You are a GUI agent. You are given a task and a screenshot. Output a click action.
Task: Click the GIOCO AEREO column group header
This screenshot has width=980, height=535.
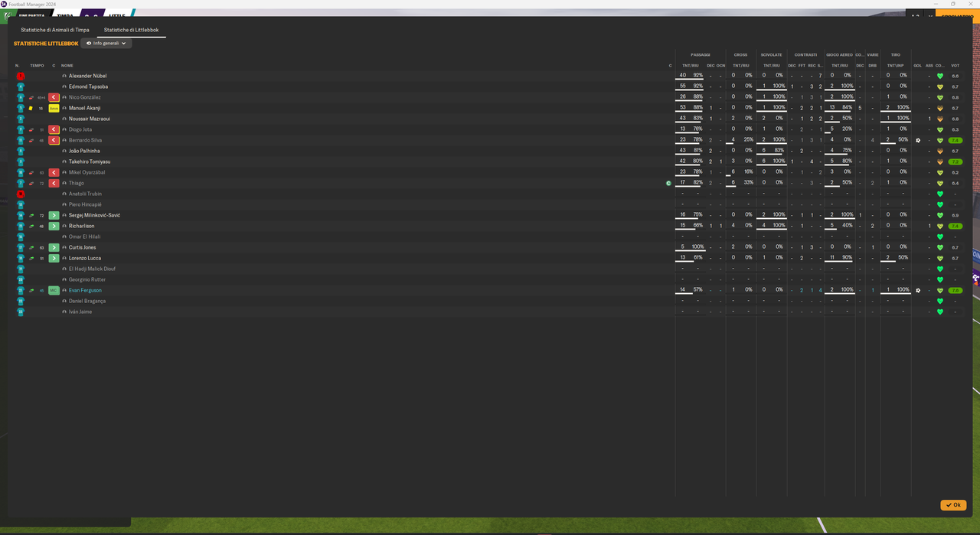(839, 55)
